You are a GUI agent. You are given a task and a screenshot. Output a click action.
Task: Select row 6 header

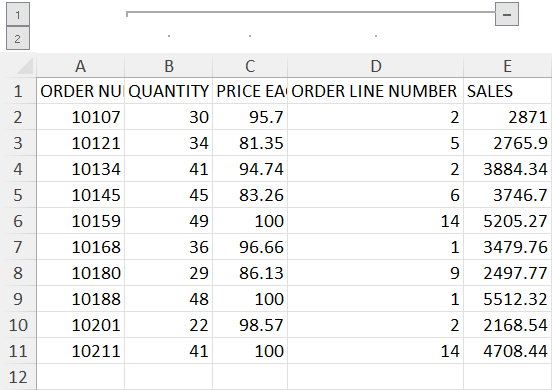18,221
